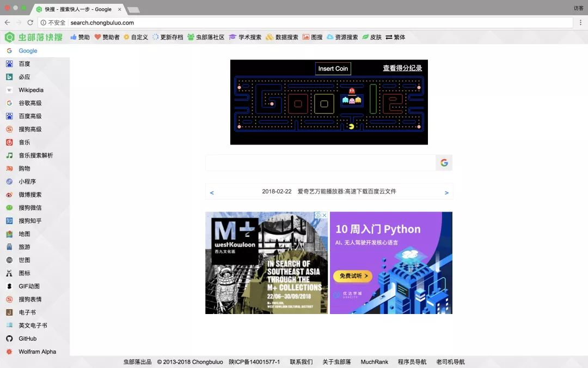Viewport: 588px width, 368px height.
Task: Open the 皮肤 skin selector
Action: tap(372, 37)
